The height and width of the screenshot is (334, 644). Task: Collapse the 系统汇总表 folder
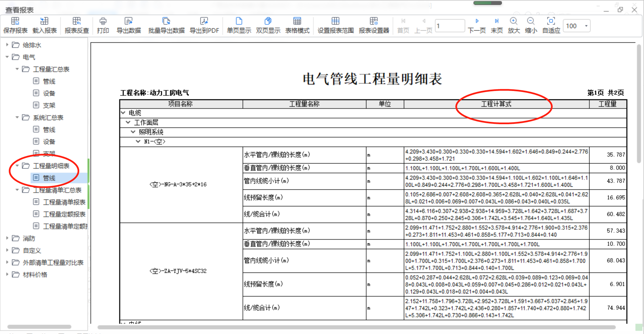click(17, 117)
